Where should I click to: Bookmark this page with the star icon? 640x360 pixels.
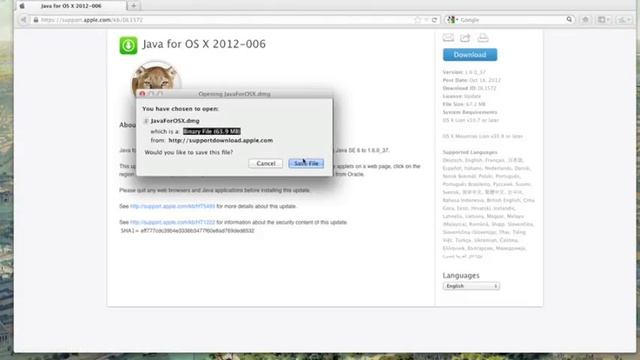417,20
